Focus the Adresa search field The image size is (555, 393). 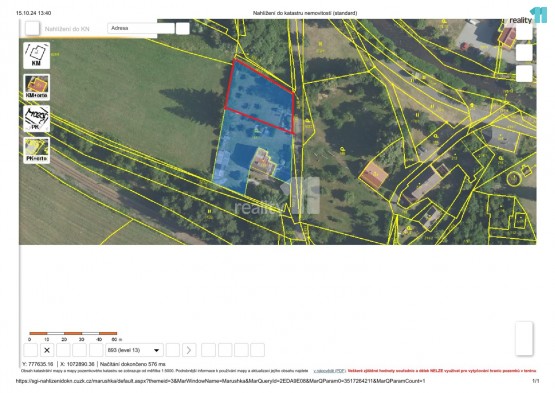[x=141, y=28]
